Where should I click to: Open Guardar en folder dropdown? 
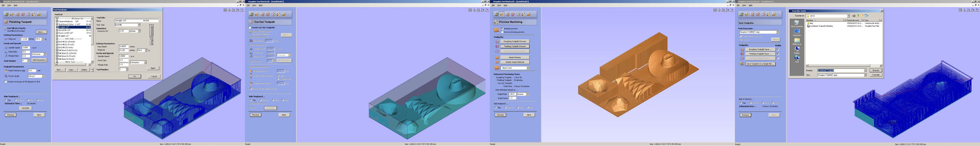pyautogui.click(x=828, y=16)
